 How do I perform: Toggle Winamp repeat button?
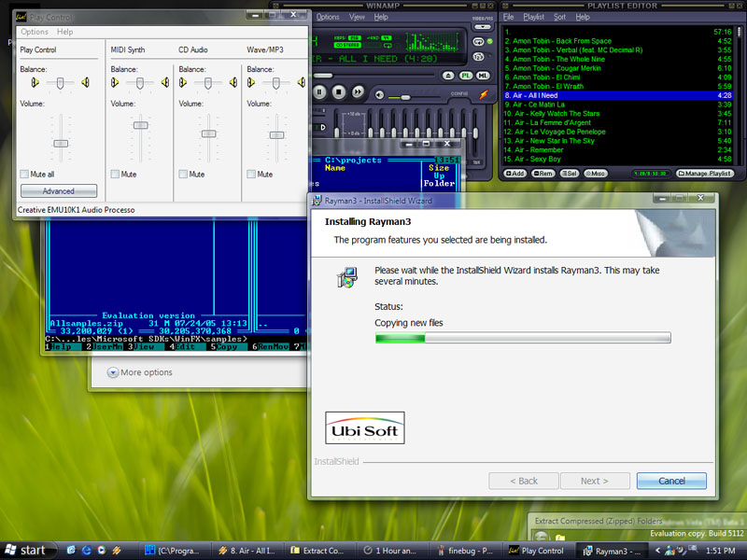click(478, 42)
